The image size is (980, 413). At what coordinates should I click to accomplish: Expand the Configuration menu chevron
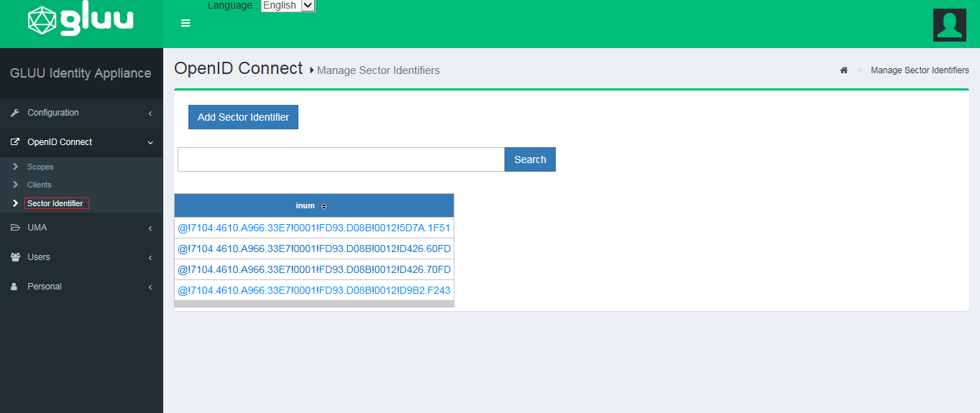(150, 113)
